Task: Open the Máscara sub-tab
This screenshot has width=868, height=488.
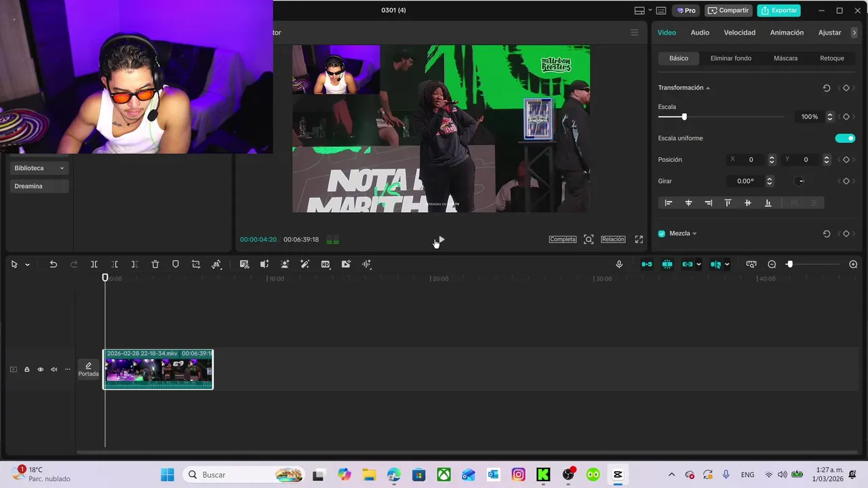Action: (785, 58)
